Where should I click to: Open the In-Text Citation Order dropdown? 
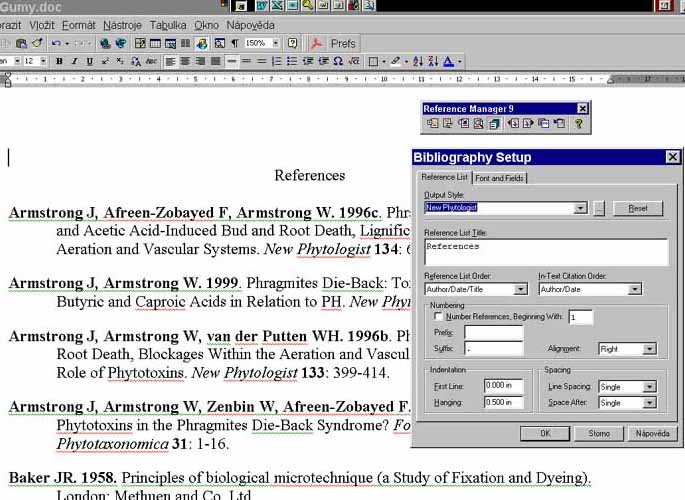tap(634, 289)
